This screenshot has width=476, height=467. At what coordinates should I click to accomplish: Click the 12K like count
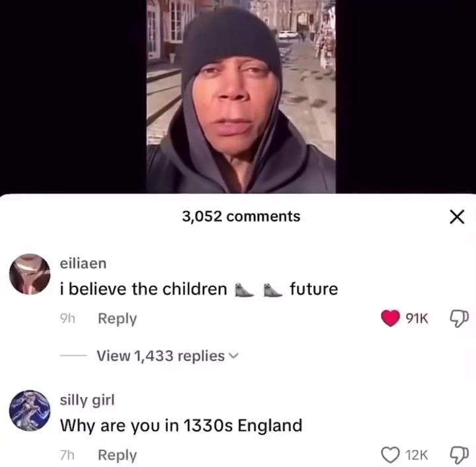click(416, 455)
